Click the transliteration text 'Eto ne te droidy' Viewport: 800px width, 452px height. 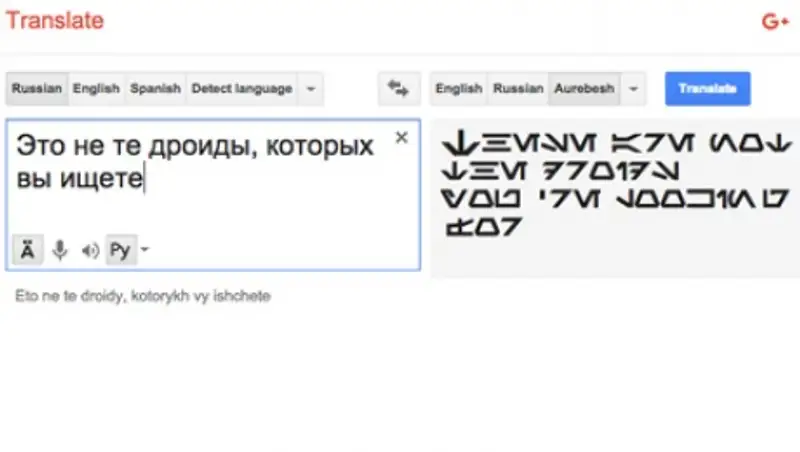69,296
